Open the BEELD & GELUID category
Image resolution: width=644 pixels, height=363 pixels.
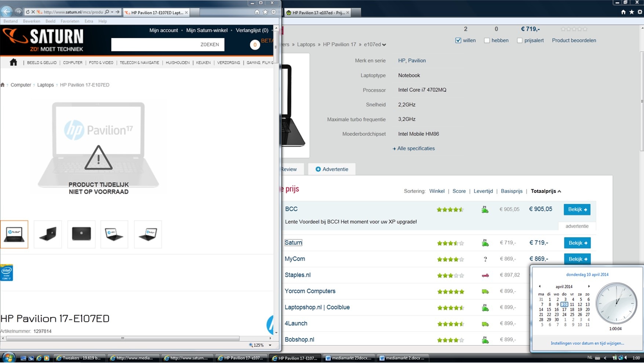pyautogui.click(x=42, y=63)
